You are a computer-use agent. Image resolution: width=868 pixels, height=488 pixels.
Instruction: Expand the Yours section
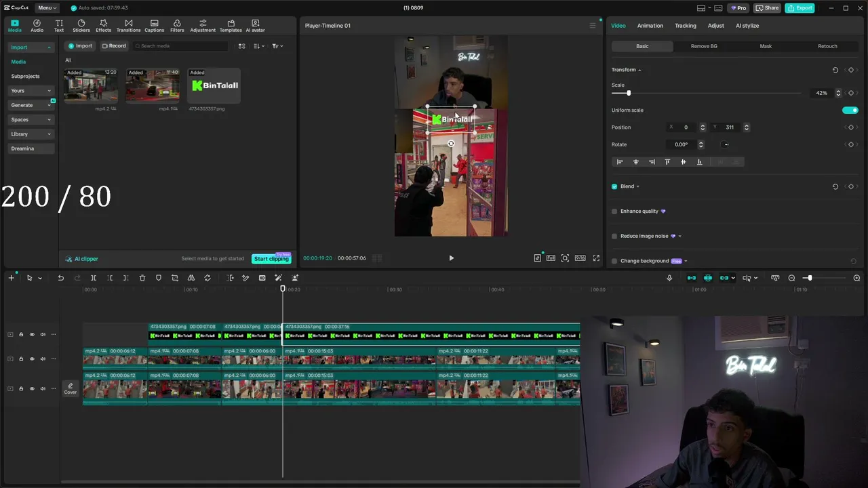31,91
